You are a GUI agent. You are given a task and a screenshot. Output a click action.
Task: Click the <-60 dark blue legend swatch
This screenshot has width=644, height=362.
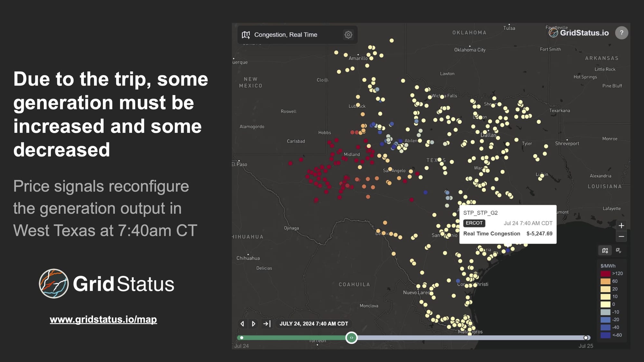pos(605,335)
